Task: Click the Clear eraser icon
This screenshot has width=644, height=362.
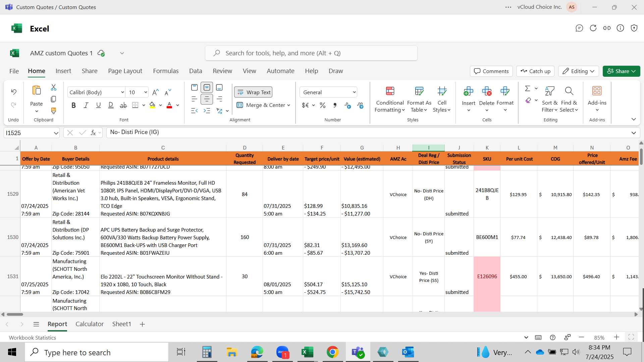Action: 528,100
